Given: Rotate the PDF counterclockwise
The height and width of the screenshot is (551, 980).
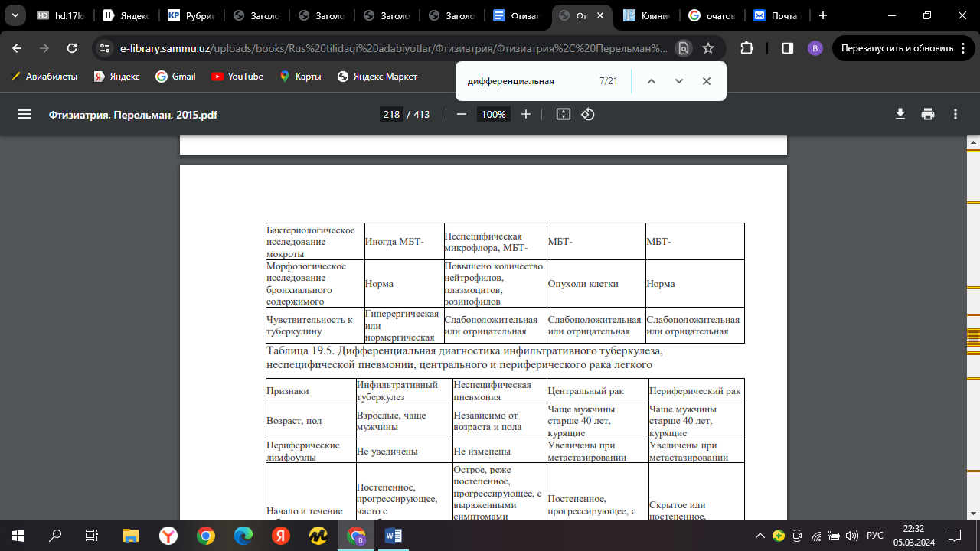Looking at the screenshot, I should [x=588, y=114].
